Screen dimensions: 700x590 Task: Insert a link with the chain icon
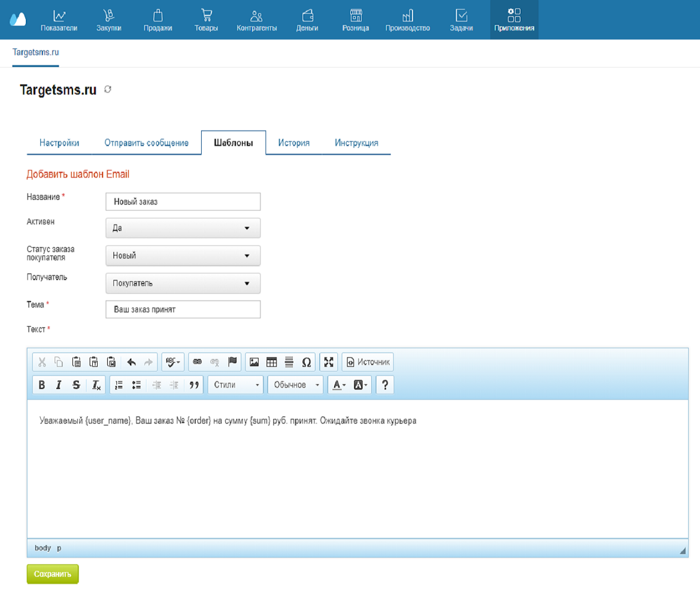tap(198, 361)
